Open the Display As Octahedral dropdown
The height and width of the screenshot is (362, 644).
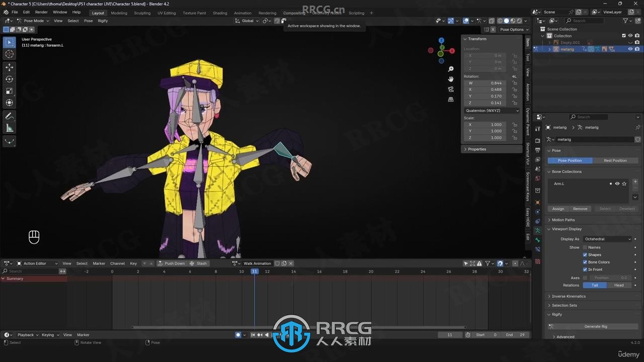608,239
